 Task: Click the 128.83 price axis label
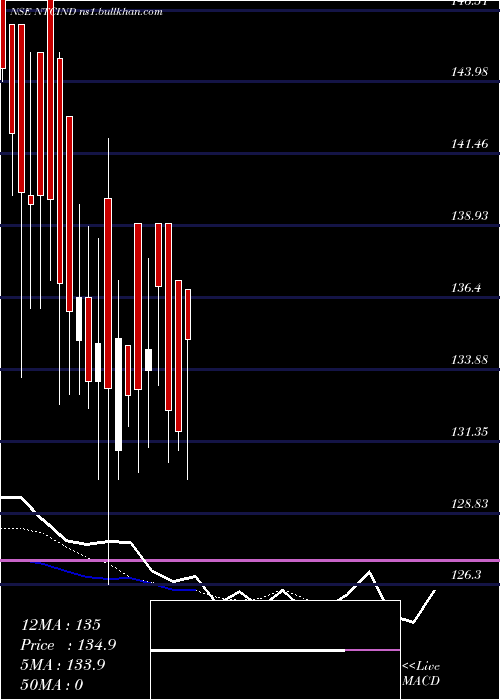point(469,504)
